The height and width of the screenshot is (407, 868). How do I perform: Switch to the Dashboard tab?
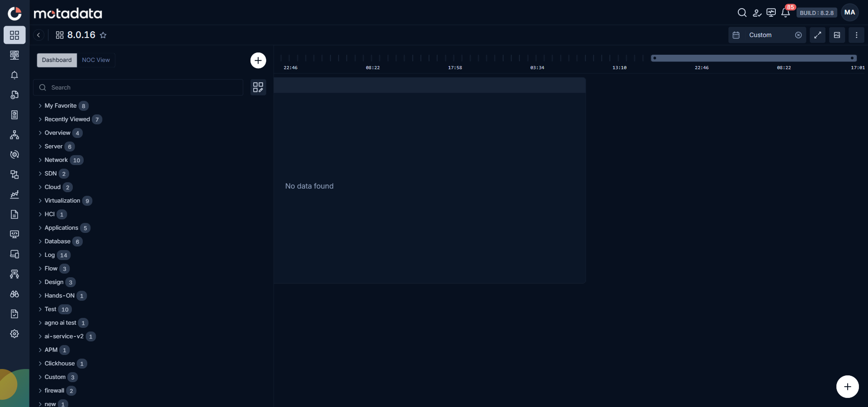pyautogui.click(x=57, y=60)
